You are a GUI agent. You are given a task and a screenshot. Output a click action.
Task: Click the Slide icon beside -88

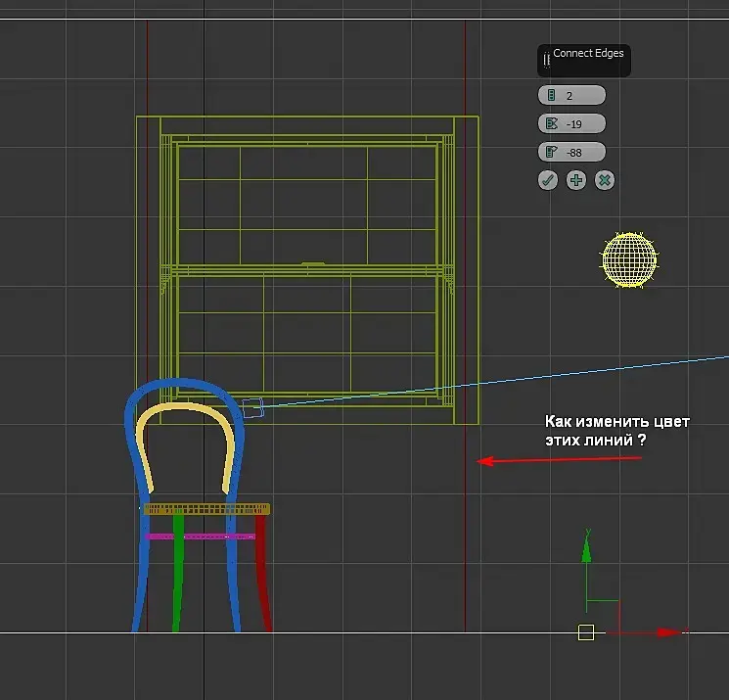[x=552, y=152]
